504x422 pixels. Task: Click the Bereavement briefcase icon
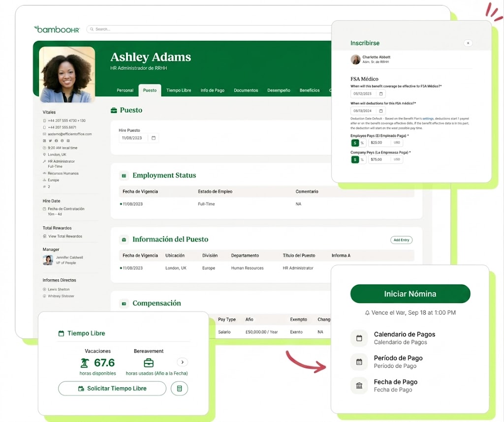click(x=149, y=363)
